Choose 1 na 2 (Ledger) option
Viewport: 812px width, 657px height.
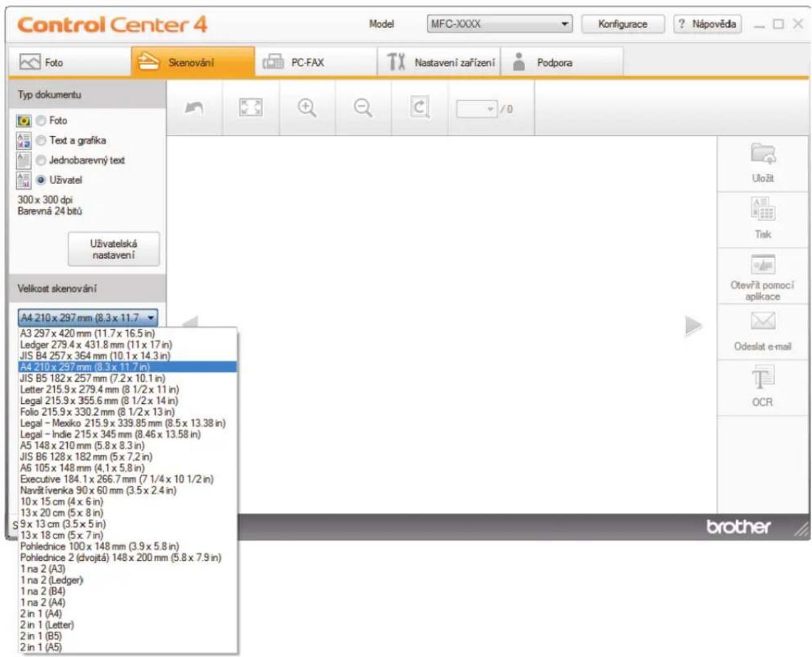tap(128, 579)
